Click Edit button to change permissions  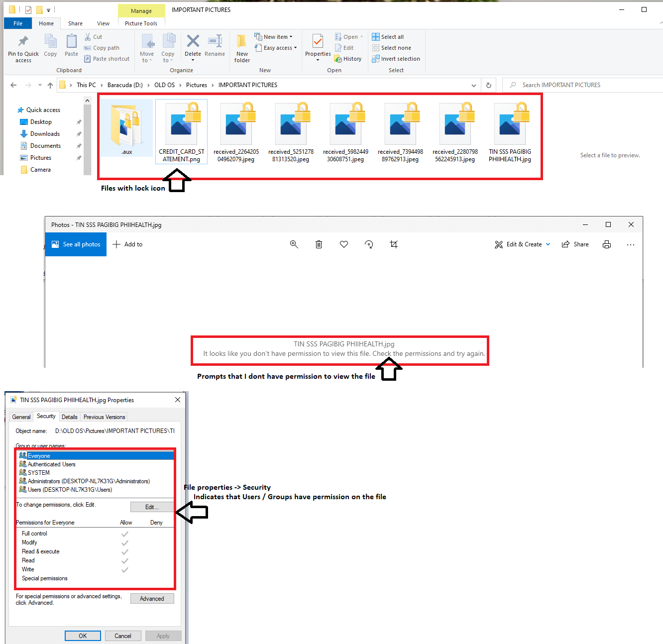(152, 507)
